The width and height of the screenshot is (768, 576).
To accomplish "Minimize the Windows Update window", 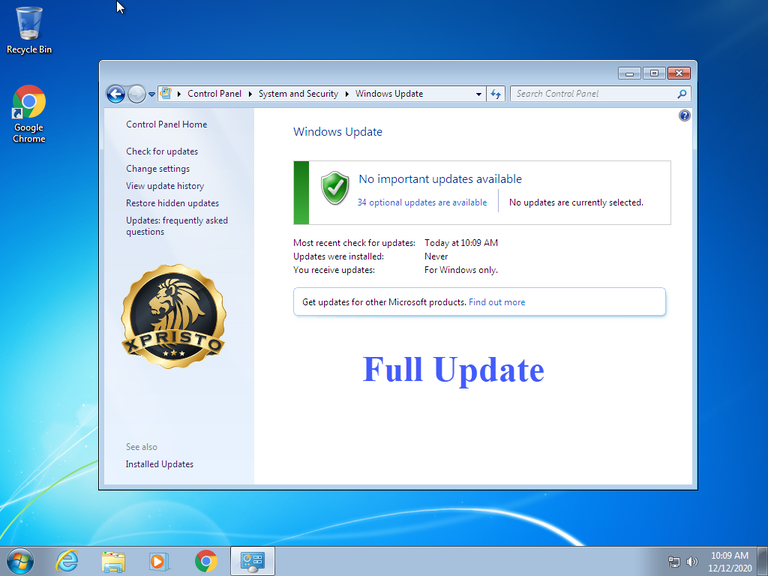I will tap(629, 73).
